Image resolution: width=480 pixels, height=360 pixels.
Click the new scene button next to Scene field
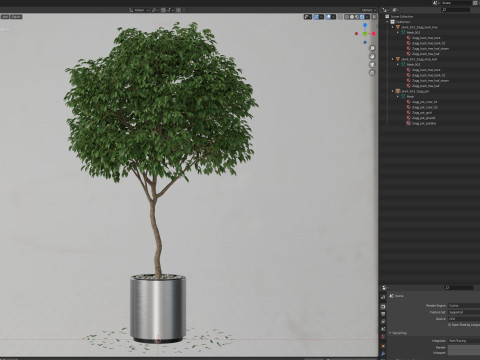click(x=475, y=3)
